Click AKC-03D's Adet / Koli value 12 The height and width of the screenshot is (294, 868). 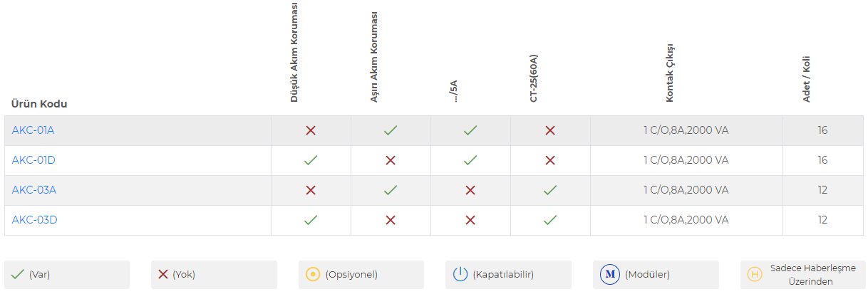point(823,220)
